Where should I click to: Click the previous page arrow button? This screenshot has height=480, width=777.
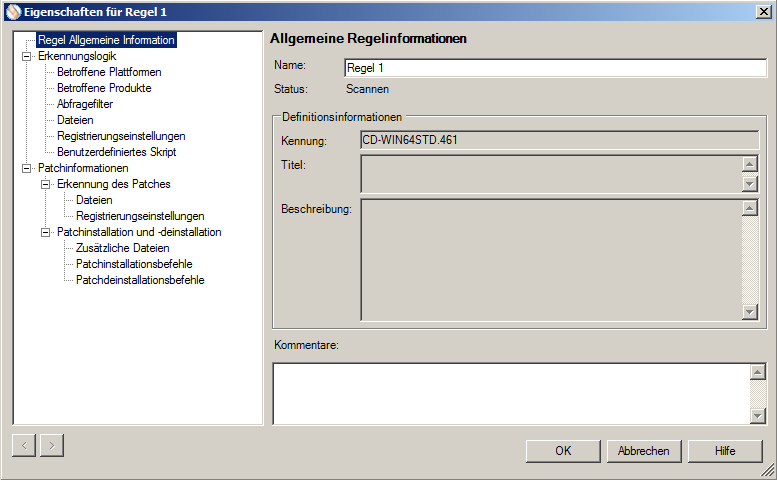click(x=24, y=446)
